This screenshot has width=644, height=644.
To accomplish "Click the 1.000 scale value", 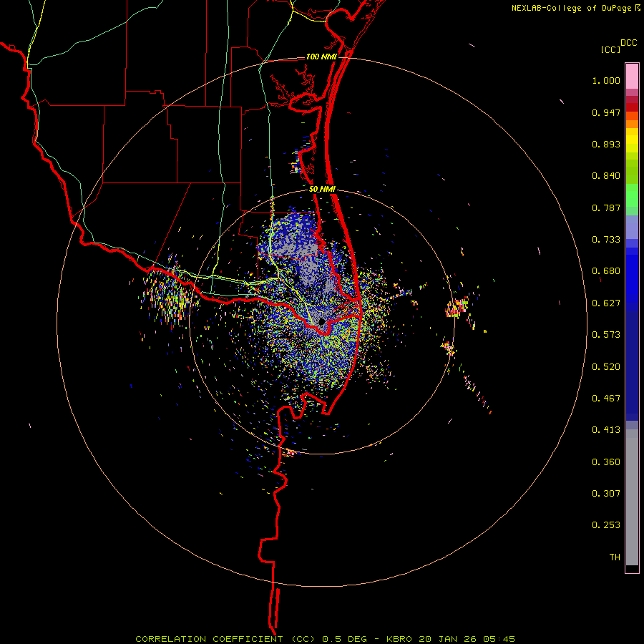I will 606,80.
